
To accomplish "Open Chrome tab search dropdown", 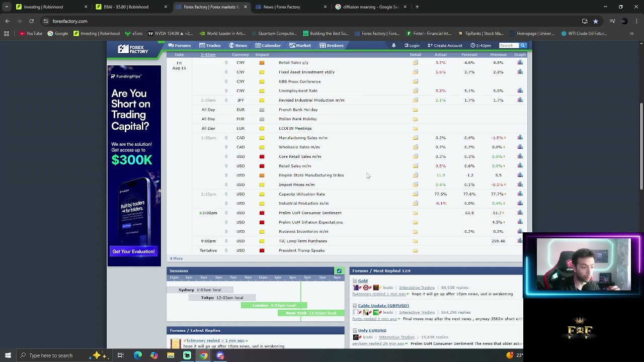I will pos(7,7).
